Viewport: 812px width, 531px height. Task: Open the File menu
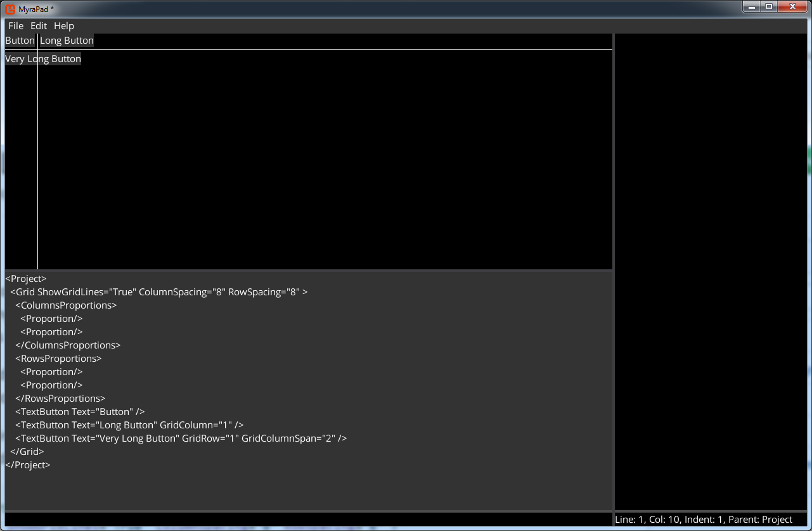tap(16, 26)
